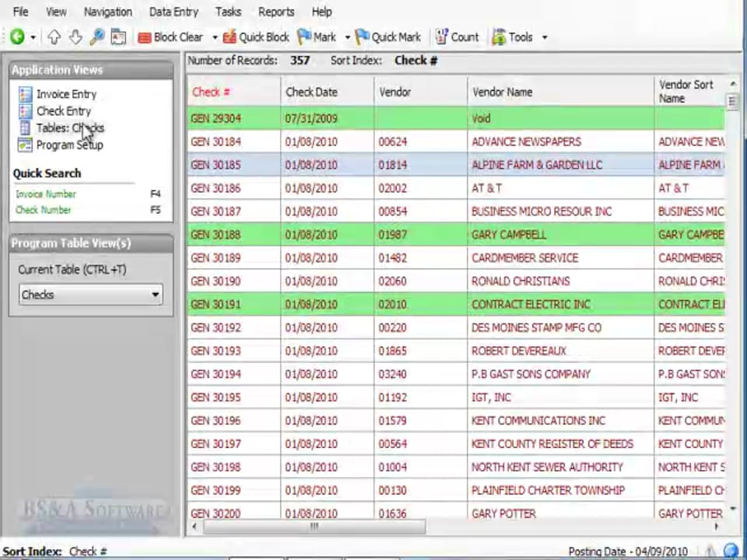Click the blue globe icon in status bar
Viewport: 747px width, 560px height.
click(731, 551)
